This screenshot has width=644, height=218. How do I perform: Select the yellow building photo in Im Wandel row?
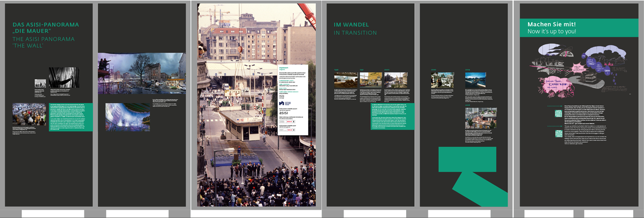(371, 80)
